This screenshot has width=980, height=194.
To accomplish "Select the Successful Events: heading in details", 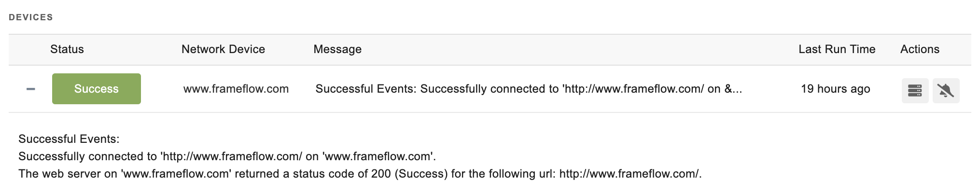I will coord(69,139).
